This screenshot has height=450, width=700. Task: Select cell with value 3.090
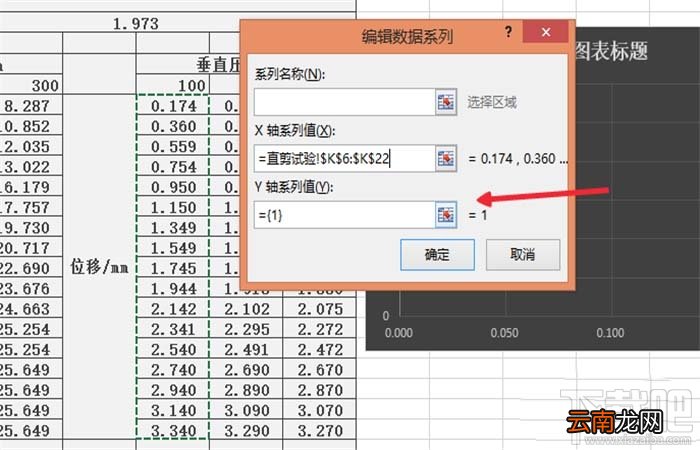coord(246,410)
